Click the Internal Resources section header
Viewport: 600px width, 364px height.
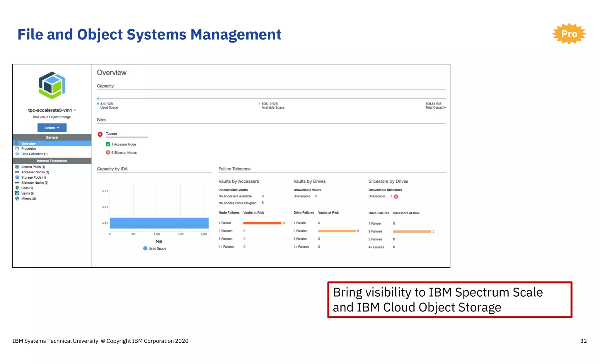[x=52, y=161]
